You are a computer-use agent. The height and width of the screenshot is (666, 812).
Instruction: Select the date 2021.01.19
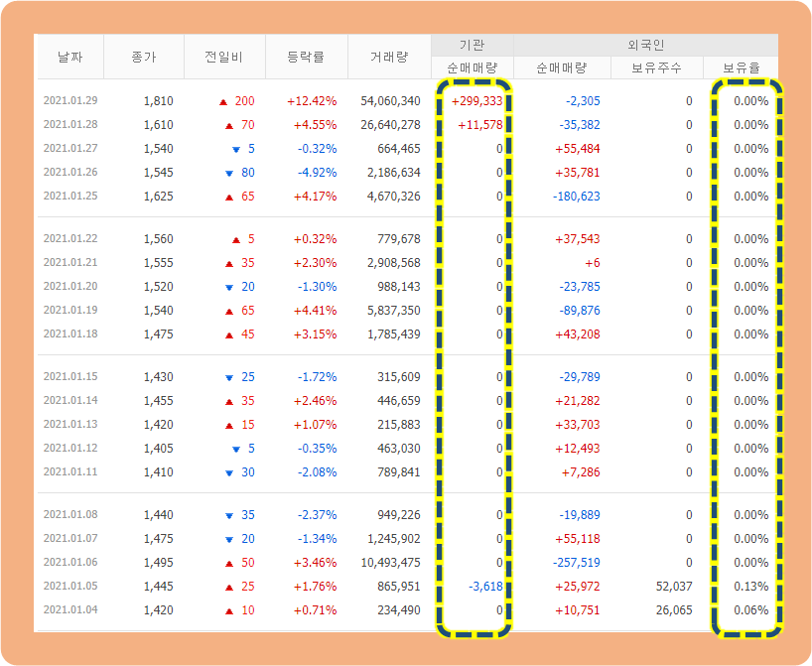pos(70,310)
